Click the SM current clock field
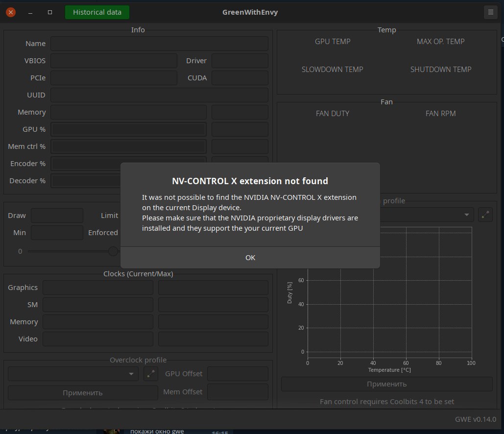Viewport: 504px width, 434px height. (98, 305)
